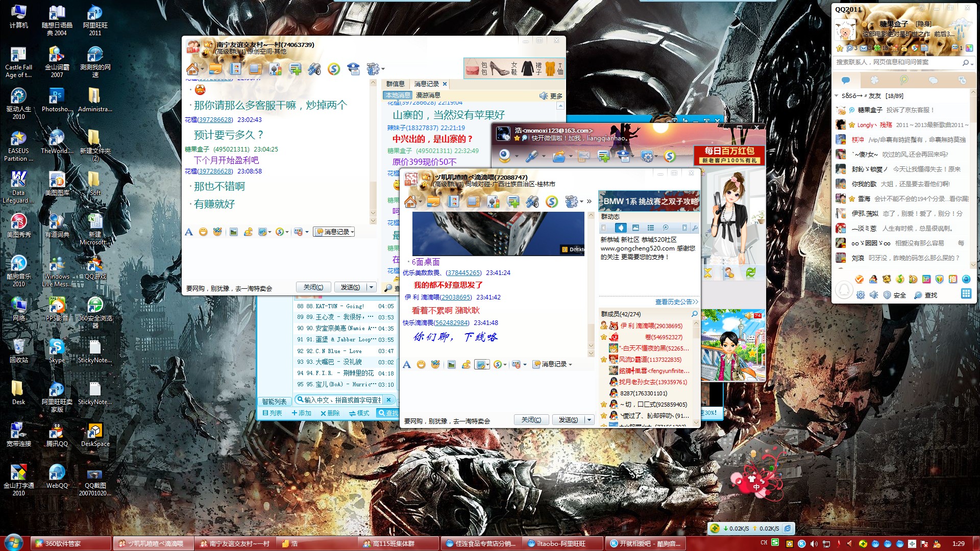The height and width of the screenshot is (551, 980).
Task: Click send file folder icon in 浩 chat
Action: coord(559,156)
